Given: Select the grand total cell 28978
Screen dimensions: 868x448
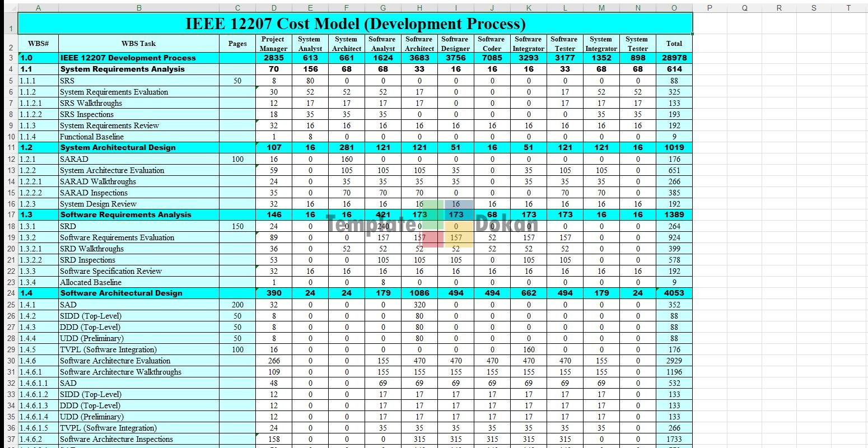Looking at the screenshot, I should click(674, 58).
